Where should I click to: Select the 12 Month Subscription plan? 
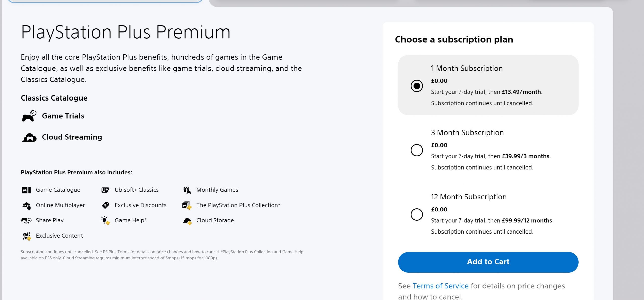coord(416,214)
